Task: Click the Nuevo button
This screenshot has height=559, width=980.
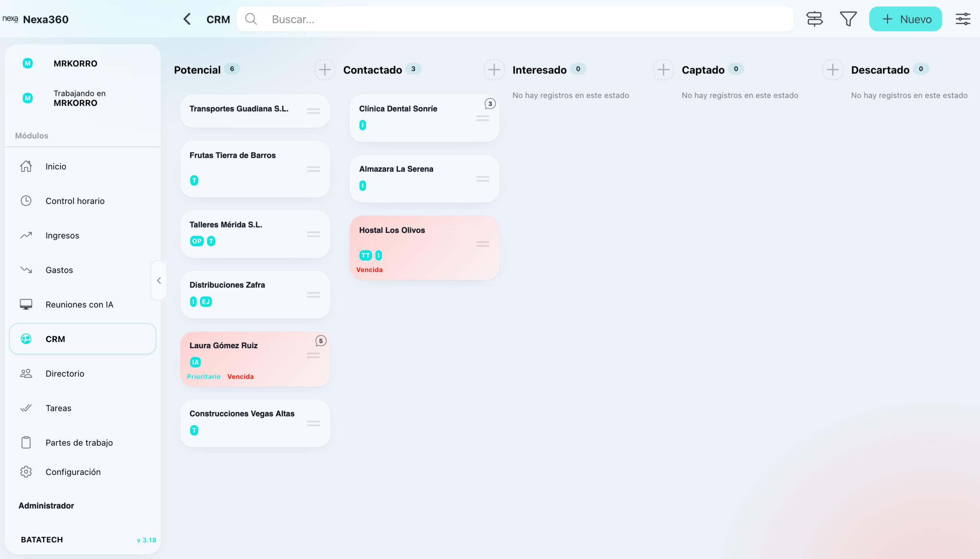Action: coord(905,19)
